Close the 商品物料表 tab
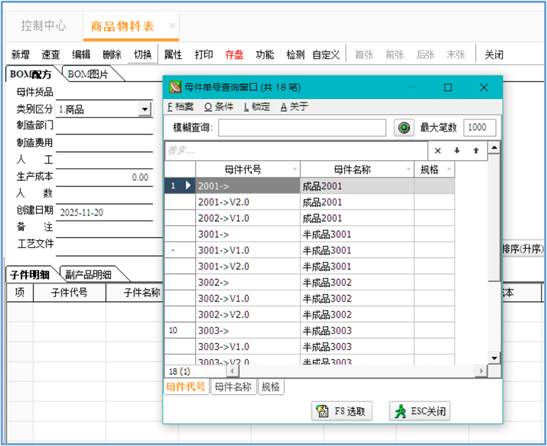 coord(172,26)
